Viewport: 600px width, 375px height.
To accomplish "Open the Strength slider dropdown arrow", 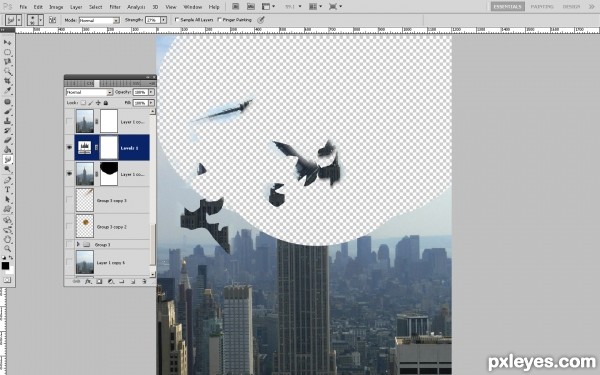I will (164, 20).
